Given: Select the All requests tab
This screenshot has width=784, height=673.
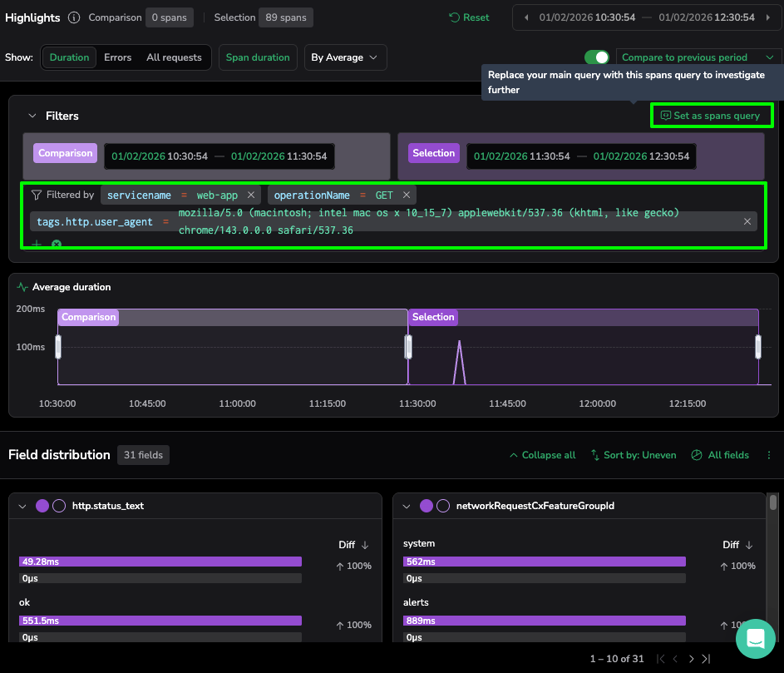Looking at the screenshot, I should point(174,57).
